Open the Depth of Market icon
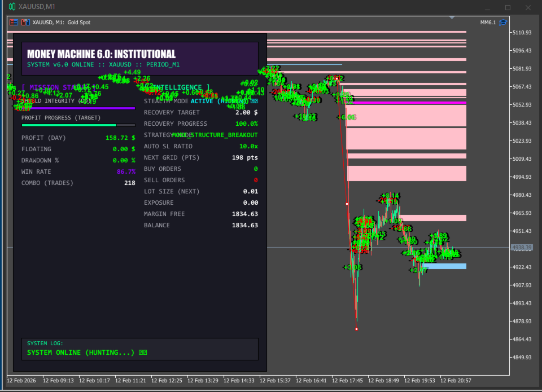The image size is (542, 392). coord(25,23)
